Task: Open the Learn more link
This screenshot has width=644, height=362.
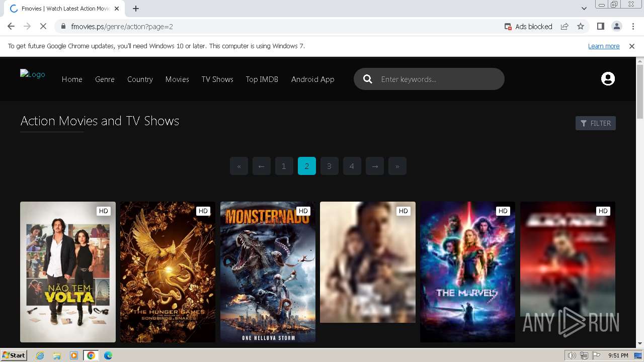Action: coord(604,46)
